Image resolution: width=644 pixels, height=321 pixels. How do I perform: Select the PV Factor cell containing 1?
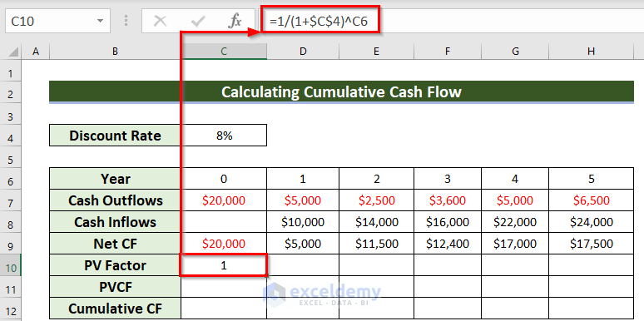click(x=224, y=264)
